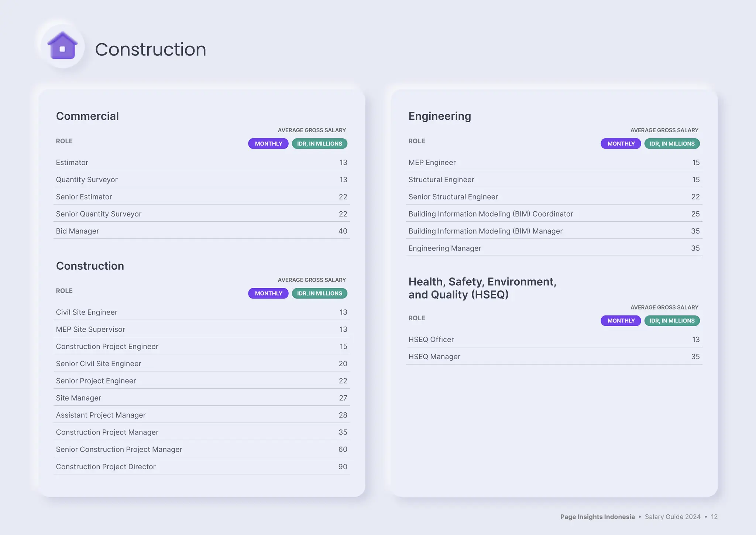Click IDR, IN MILLIONS badge under Engineering
This screenshot has width=756, height=535.
672,144
